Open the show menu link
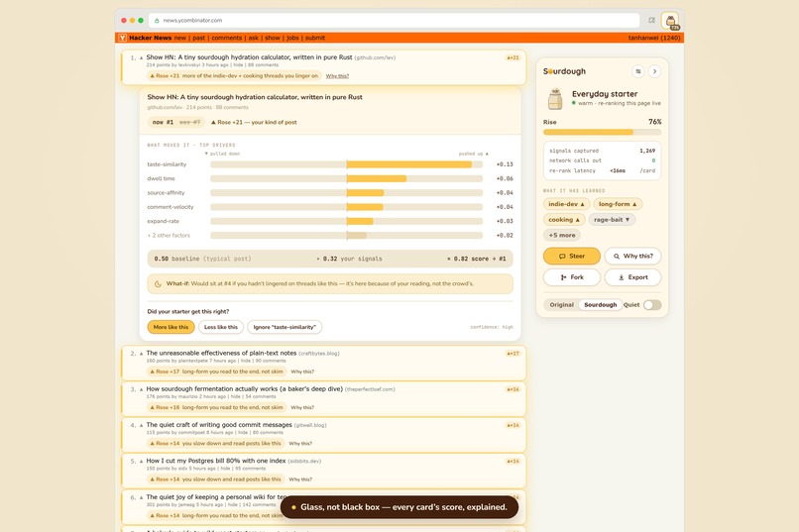This screenshot has height=532, width=799. 273,38
